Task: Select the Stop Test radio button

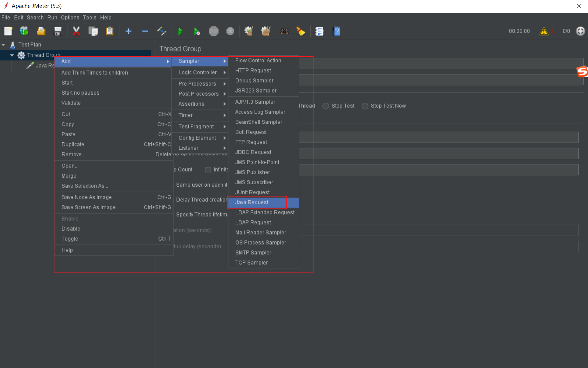Action: coord(326,106)
